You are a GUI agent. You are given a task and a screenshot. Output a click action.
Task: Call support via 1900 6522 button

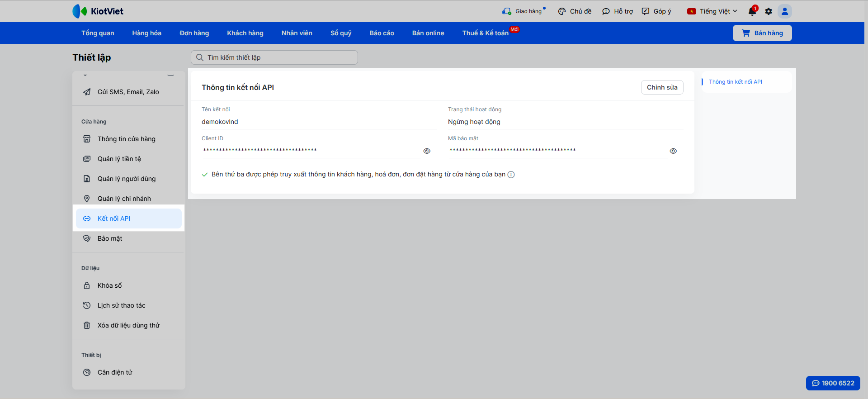[833, 383]
